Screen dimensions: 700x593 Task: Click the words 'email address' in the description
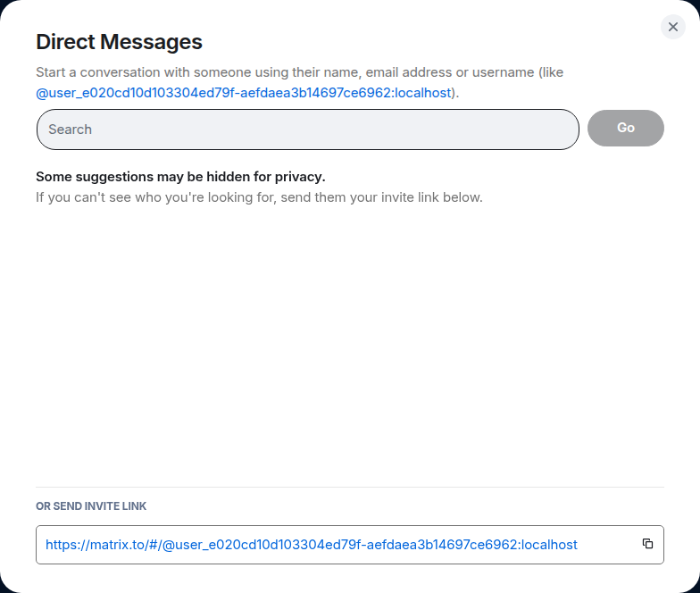point(395,72)
